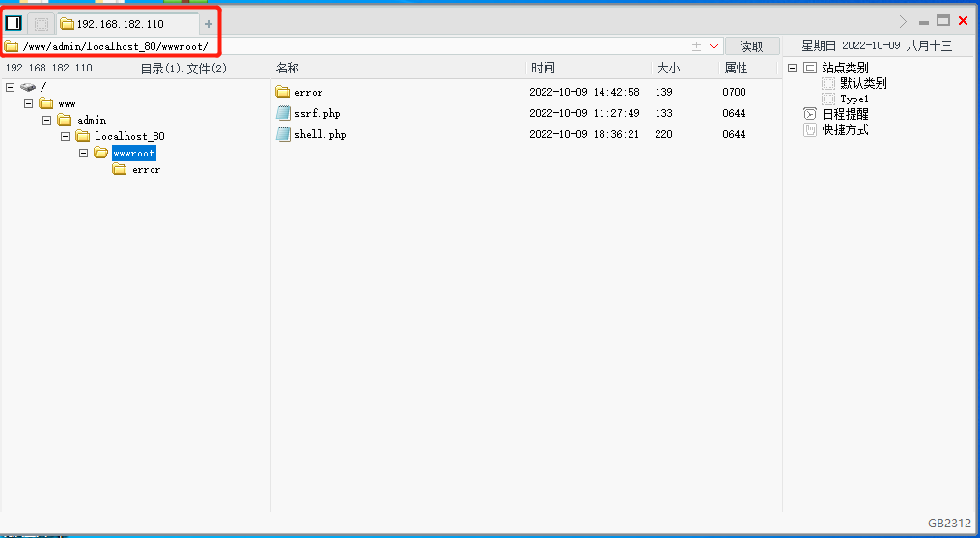The height and width of the screenshot is (538, 980).
Task: Click the 读取 read button
Action: pyautogui.click(x=751, y=46)
